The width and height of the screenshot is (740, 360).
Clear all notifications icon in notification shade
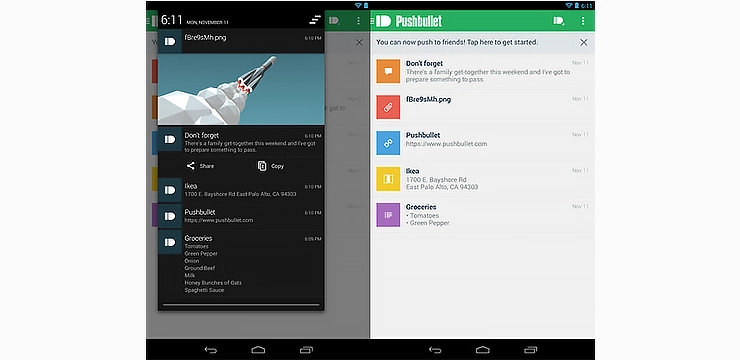click(315, 20)
